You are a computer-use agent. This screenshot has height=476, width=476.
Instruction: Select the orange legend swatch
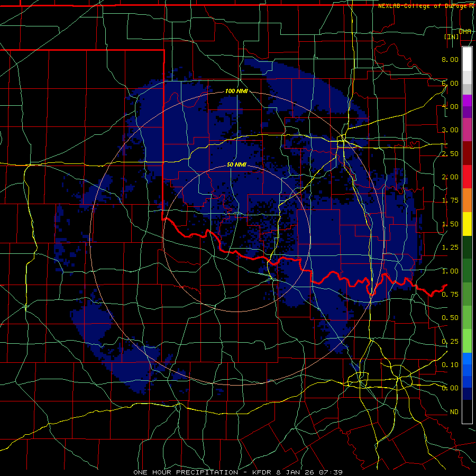[467, 200]
